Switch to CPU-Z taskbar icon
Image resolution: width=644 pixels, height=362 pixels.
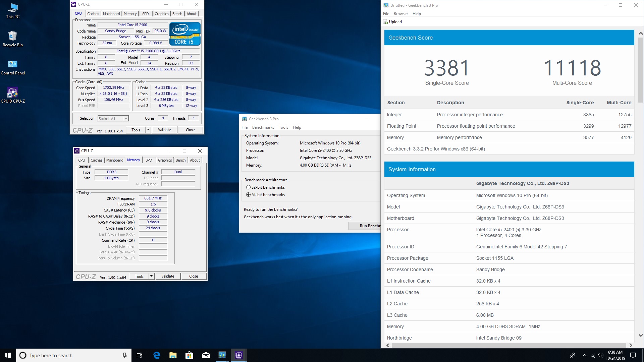point(239,355)
